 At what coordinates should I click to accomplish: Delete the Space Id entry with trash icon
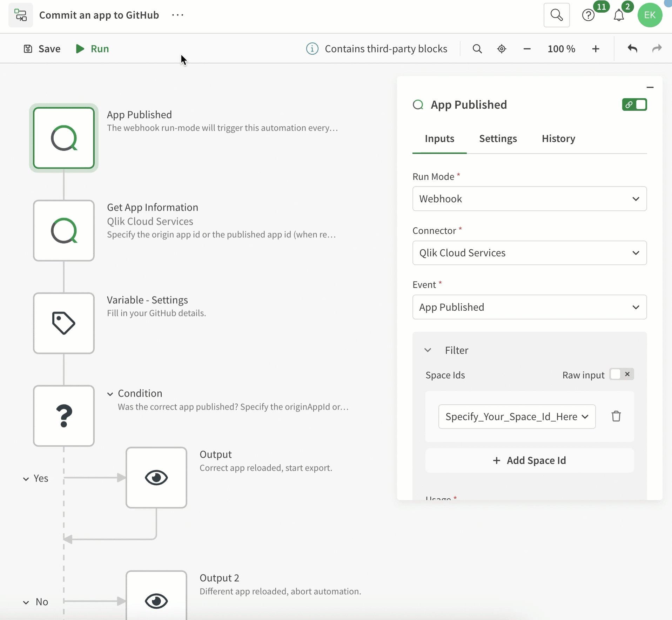616,416
